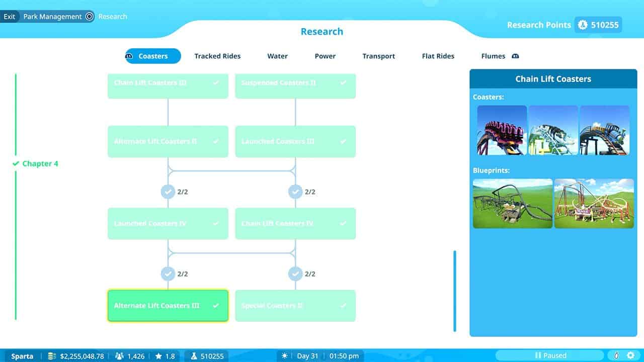This screenshot has width=644, height=362.
Task: Click the money coins icon
Action: (x=52, y=356)
